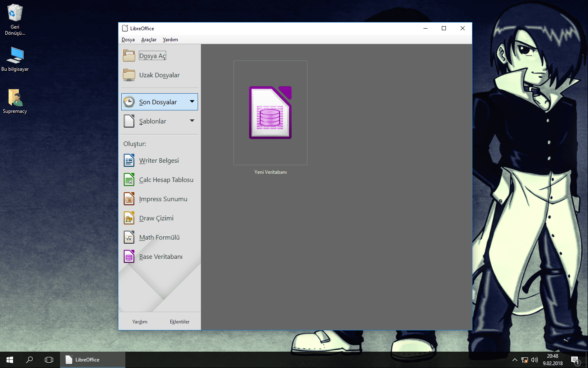
Task: Open the Windows Start menu
Action: [x=10, y=360]
